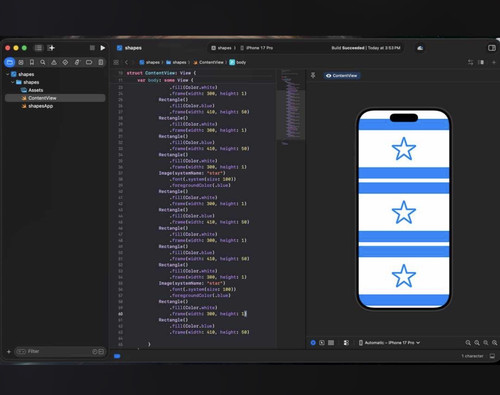Image resolution: width=500 pixels, height=395 pixels.
Task: Click the shapes window title tab
Action: [129, 48]
